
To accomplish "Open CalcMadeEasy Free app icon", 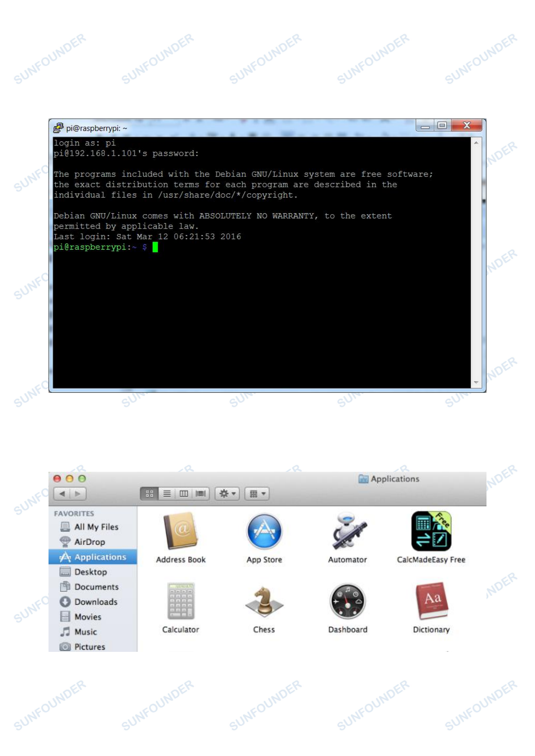I will pos(431,532).
